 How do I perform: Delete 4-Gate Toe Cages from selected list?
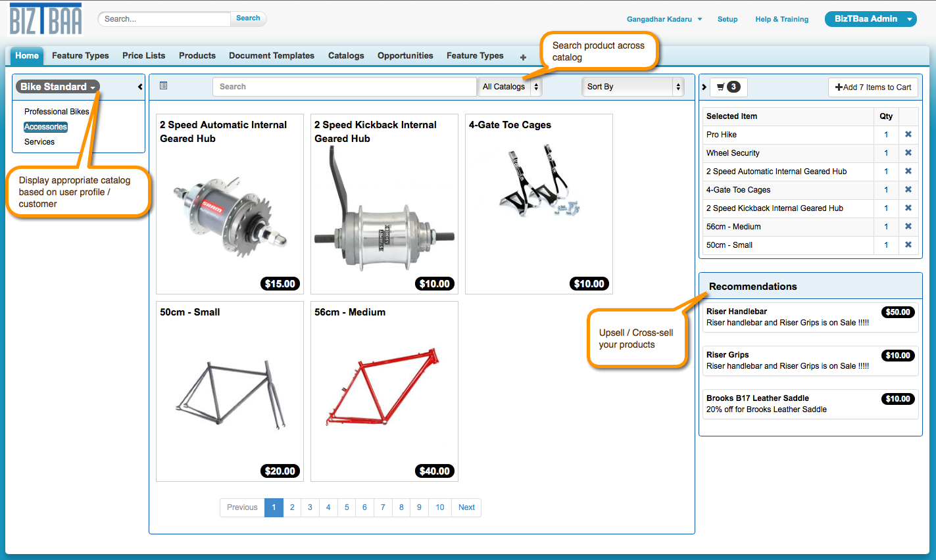(x=908, y=189)
